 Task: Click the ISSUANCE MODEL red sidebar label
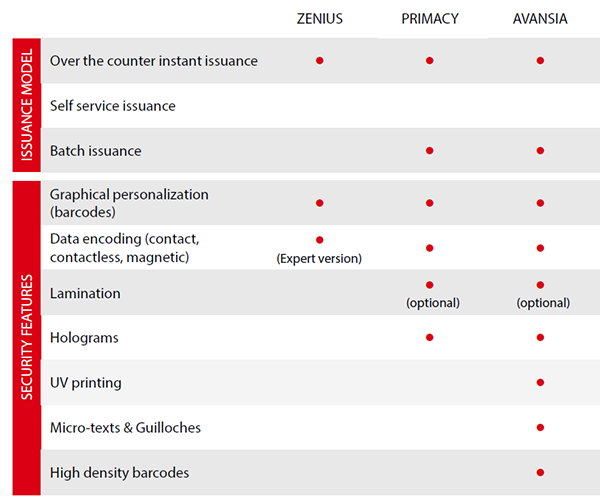coord(27,105)
